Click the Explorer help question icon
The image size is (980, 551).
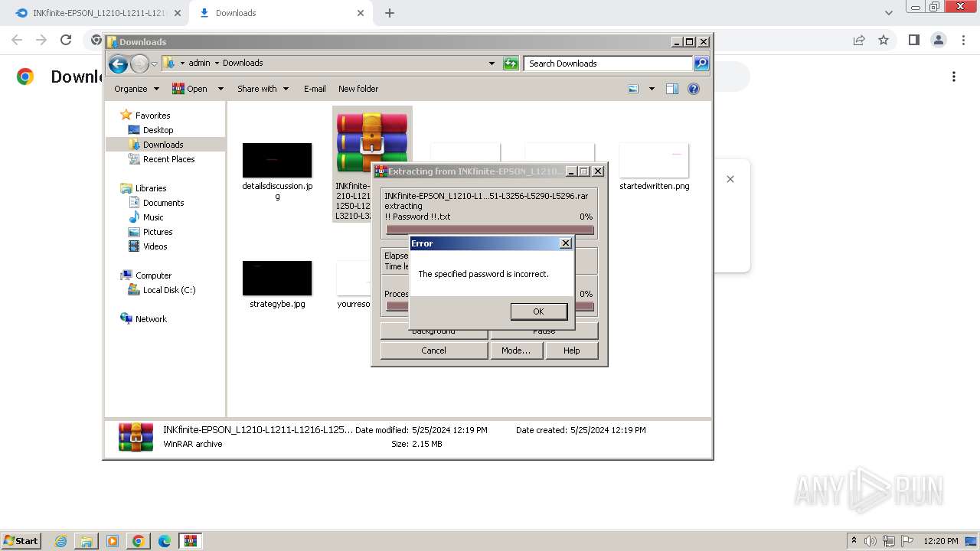click(x=694, y=89)
